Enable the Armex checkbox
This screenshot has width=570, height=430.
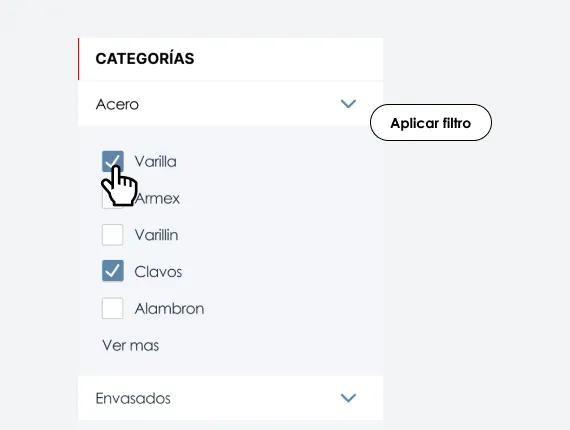click(x=112, y=198)
